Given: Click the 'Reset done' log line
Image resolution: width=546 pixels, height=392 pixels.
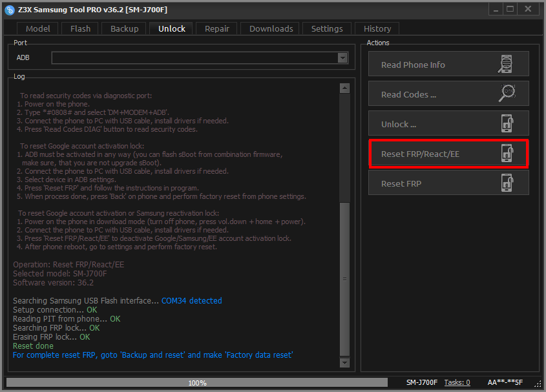Looking at the screenshot, I should [x=33, y=346].
